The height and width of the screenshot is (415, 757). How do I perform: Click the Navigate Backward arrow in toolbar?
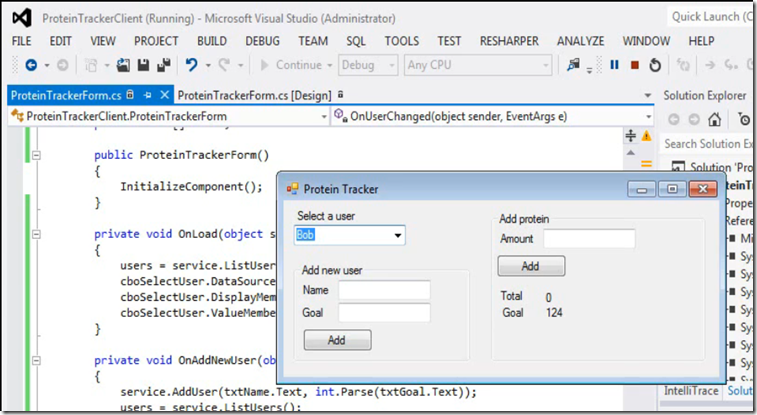pyautogui.click(x=31, y=65)
